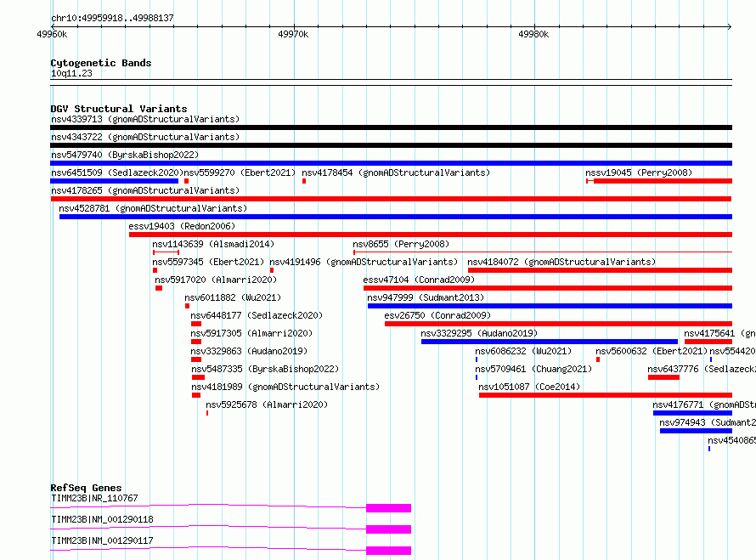The height and width of the screenshot is (560, 756).
Task: Open the nsv4176771 variant label
Action: pos(704,404)
